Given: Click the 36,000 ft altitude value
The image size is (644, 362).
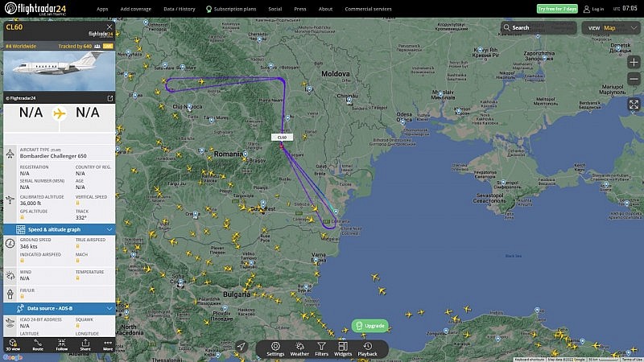Looking at the screenshot, I should 31,204.
